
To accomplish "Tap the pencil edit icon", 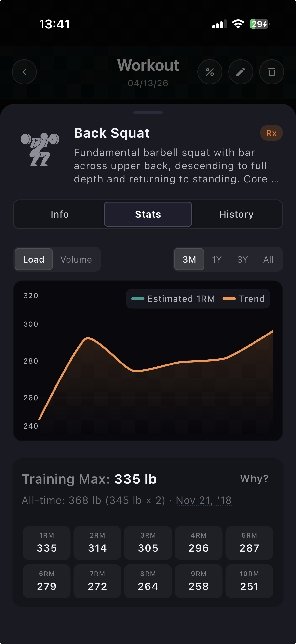I will 241,72.
